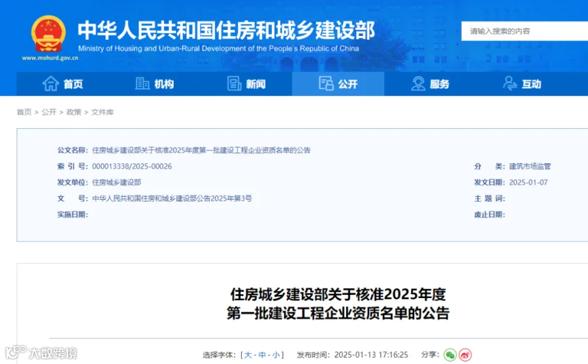
Task: Click the www.mohurd.gov.cn site address text
Action: (x=50, y=58)
